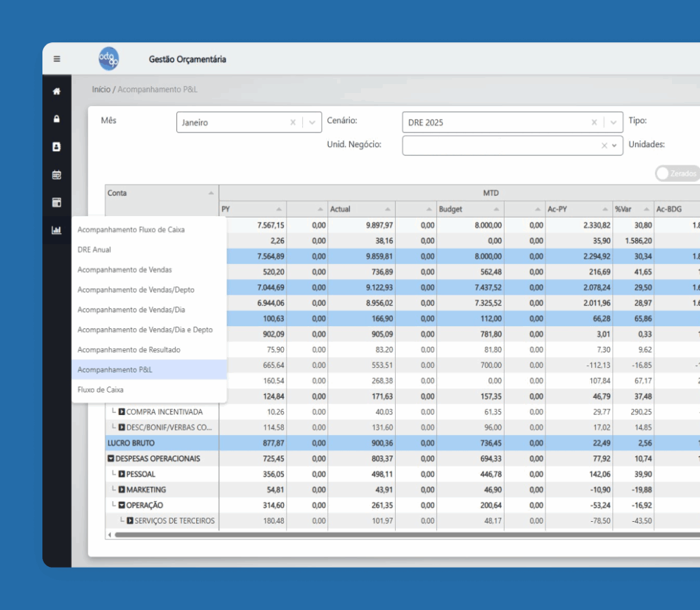Expand the Unid. Negócio dropdown
This screenshot has height=610, width=700.
pos(614,146)
